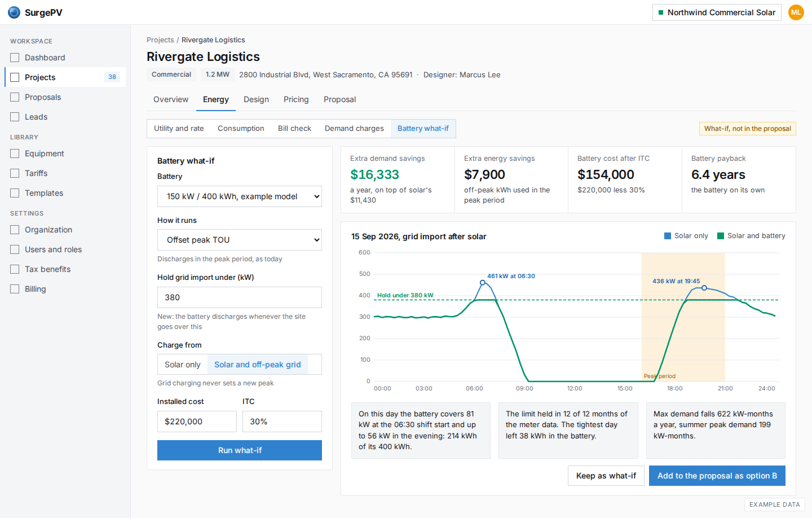
Task: Open the Bill check subtab
Action: pyautogui.click(x=294, y=129)
